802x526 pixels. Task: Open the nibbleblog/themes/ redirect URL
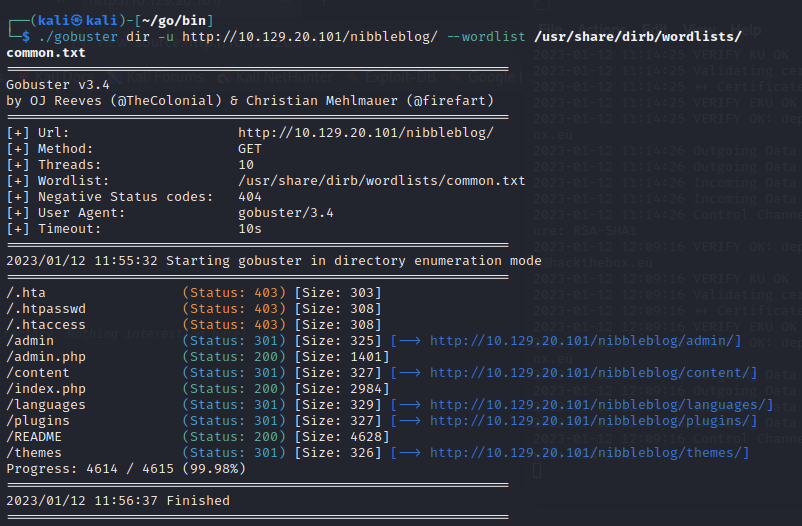point(589,453)
